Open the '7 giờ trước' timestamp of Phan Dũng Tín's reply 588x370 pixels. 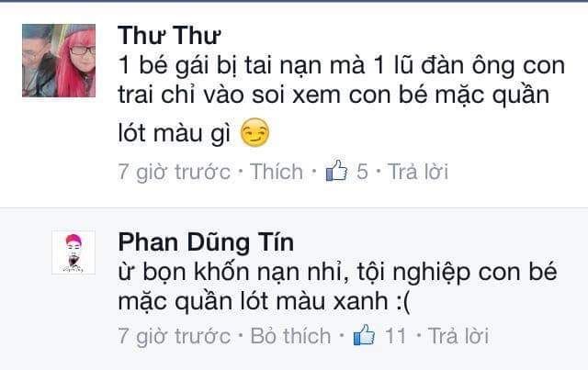coord(175,336)
